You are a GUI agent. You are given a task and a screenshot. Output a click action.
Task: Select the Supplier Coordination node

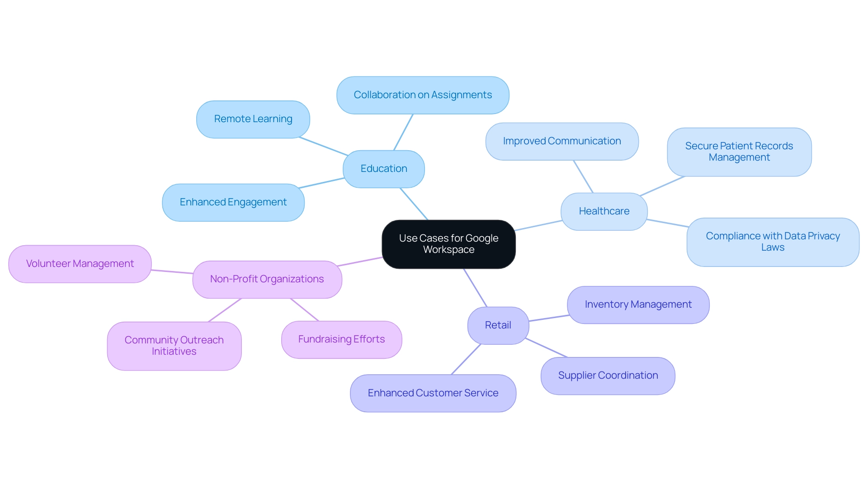click(609, 374)
